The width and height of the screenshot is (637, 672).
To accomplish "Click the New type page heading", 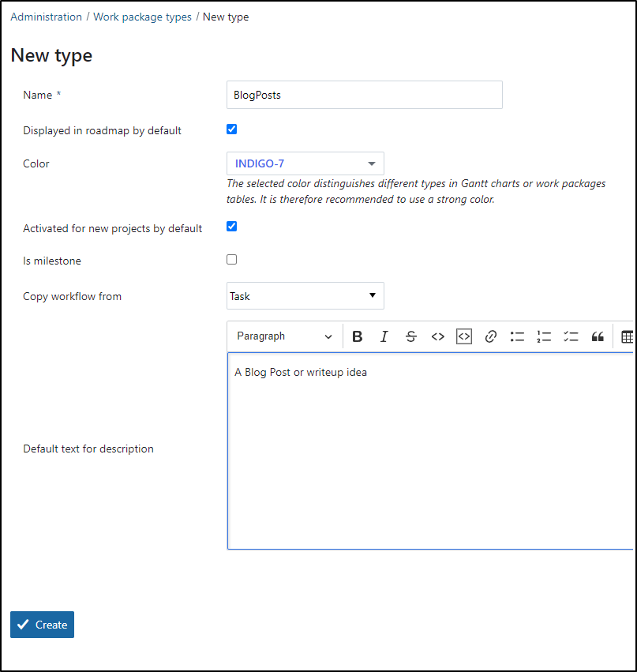I will (x=51, y=56).
